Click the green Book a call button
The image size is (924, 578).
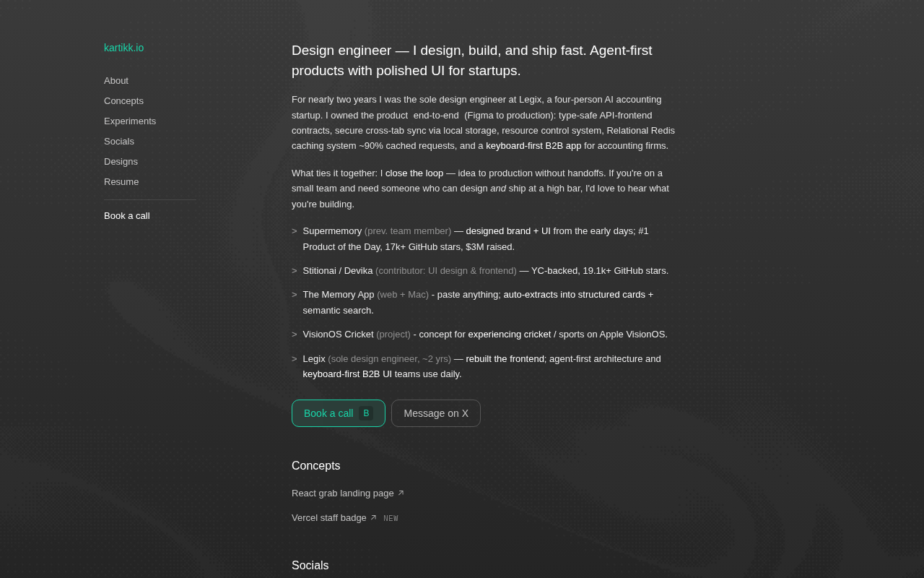coord(339,413)
